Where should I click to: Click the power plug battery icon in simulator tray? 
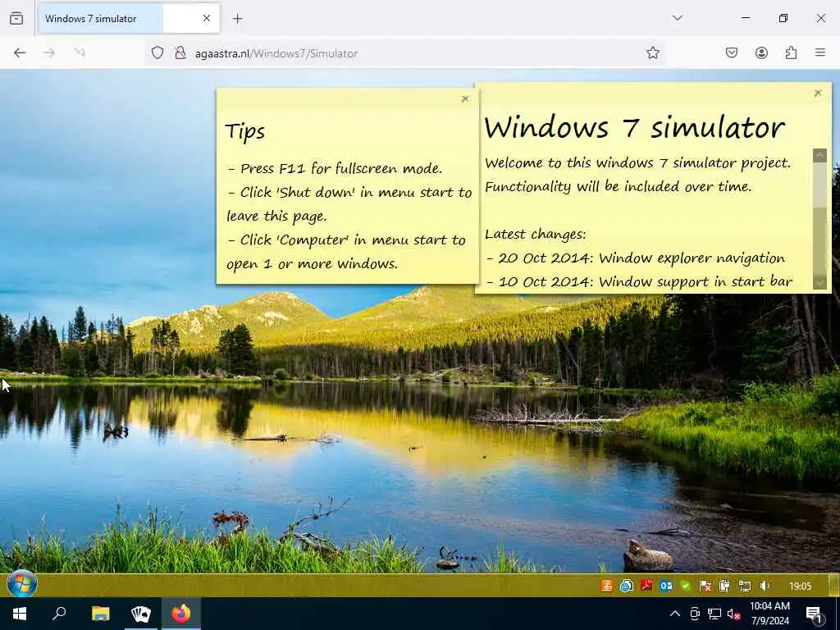[x=725, y=586]
